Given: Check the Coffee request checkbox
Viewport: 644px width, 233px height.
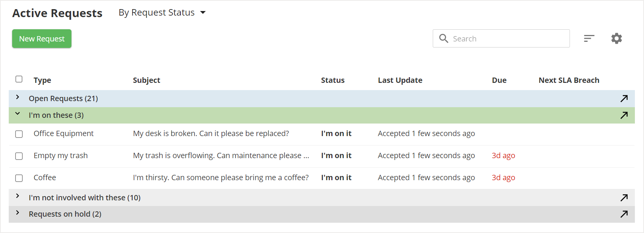Looking at the screenshot, I should tap(19, 178).
